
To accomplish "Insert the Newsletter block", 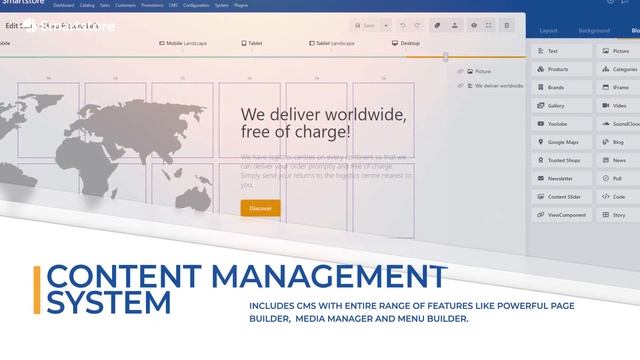I will tap(562, 178).
